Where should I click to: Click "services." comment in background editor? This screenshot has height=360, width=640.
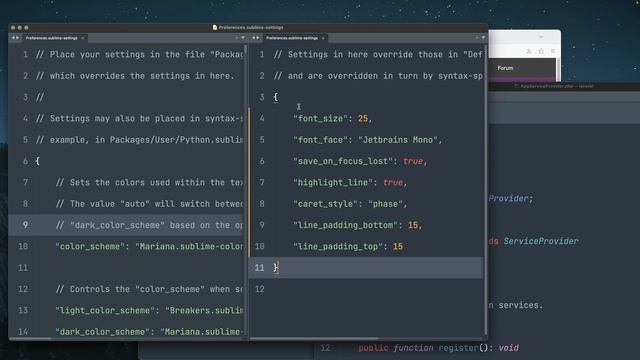tap(520, 305)
